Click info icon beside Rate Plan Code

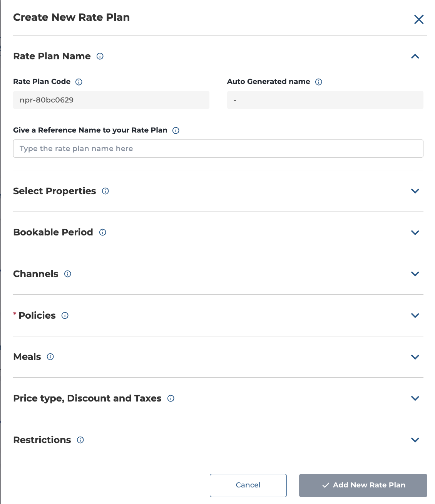coord(79,82)
